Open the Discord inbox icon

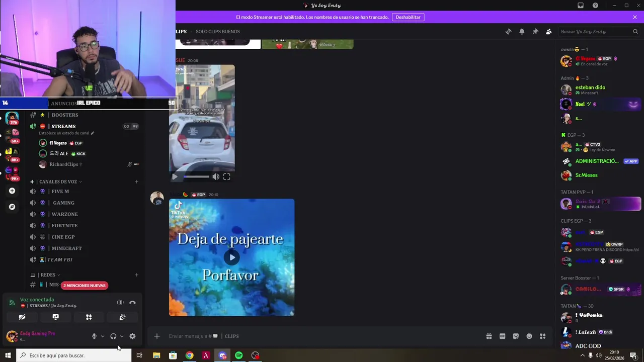click(581, 6)
